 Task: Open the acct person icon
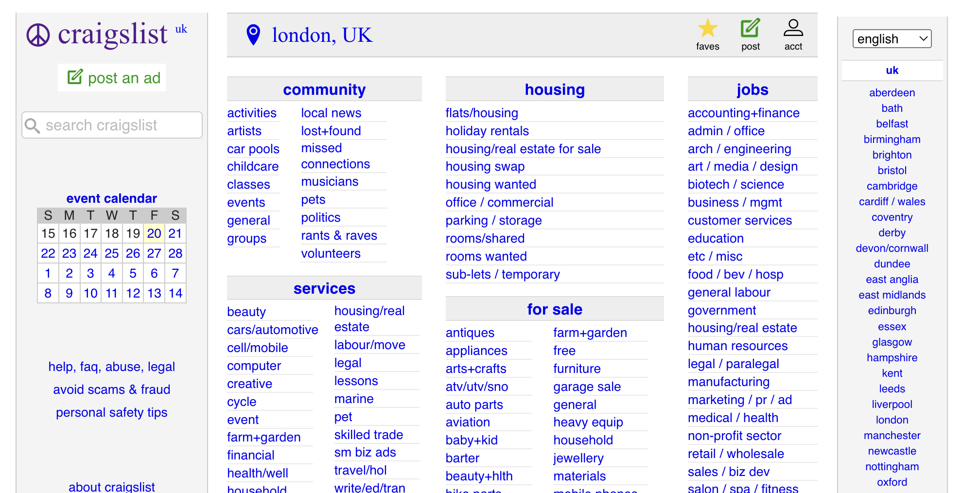793,28
